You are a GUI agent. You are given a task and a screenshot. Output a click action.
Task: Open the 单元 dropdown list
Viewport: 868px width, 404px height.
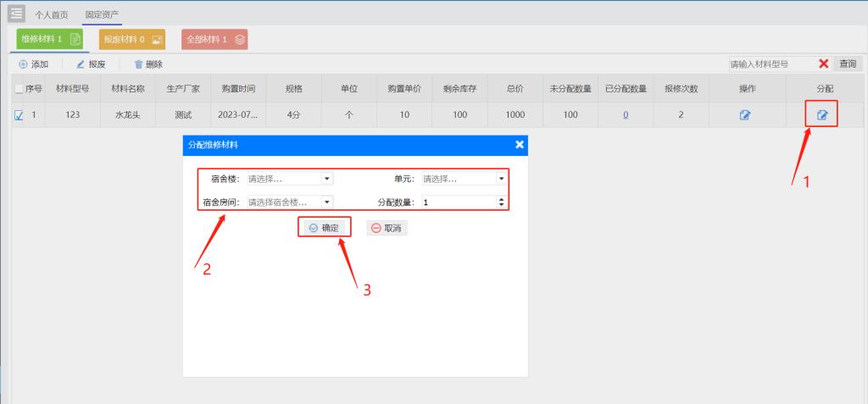pos(501,179)
